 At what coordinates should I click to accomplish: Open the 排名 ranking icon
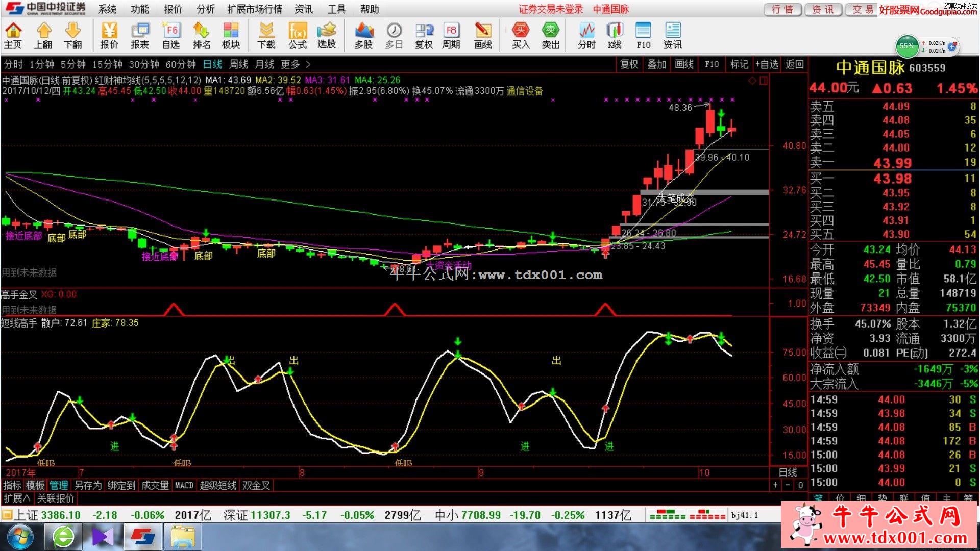point(202,36)
